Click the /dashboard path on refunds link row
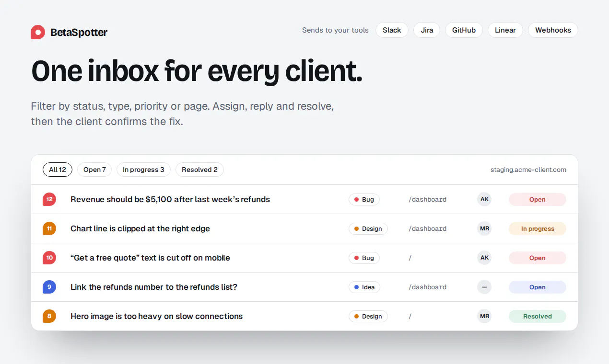 [x=427, y=287]
